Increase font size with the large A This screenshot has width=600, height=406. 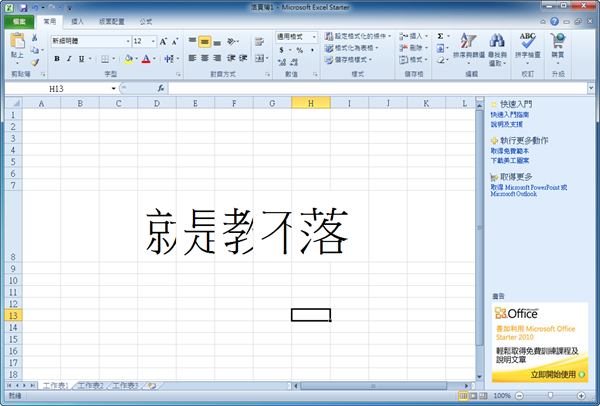tap(163, 41)
